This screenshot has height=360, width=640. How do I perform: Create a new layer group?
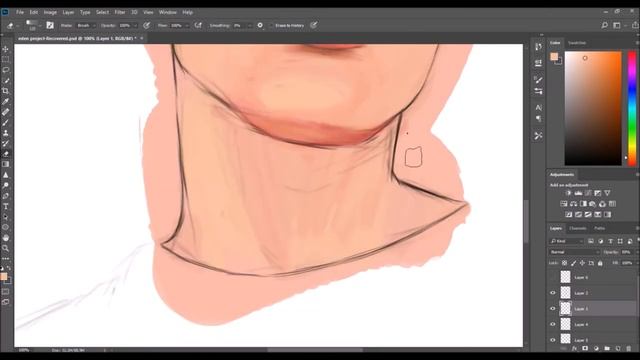click(x=607, y=349)
